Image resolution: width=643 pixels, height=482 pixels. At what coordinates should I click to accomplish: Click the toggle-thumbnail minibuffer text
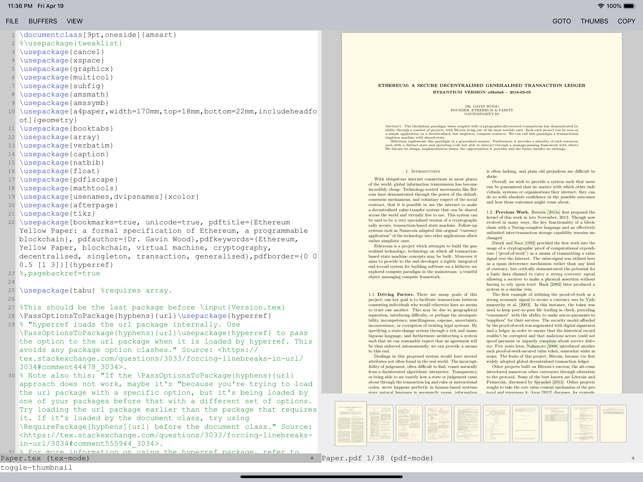coord(36,468)
